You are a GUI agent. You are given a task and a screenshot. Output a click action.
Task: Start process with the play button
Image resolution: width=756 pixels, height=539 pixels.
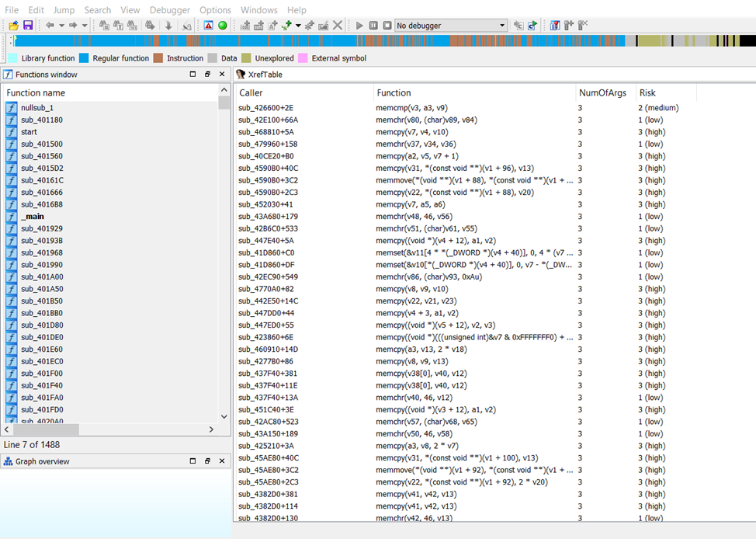click(x=359, y=25)
